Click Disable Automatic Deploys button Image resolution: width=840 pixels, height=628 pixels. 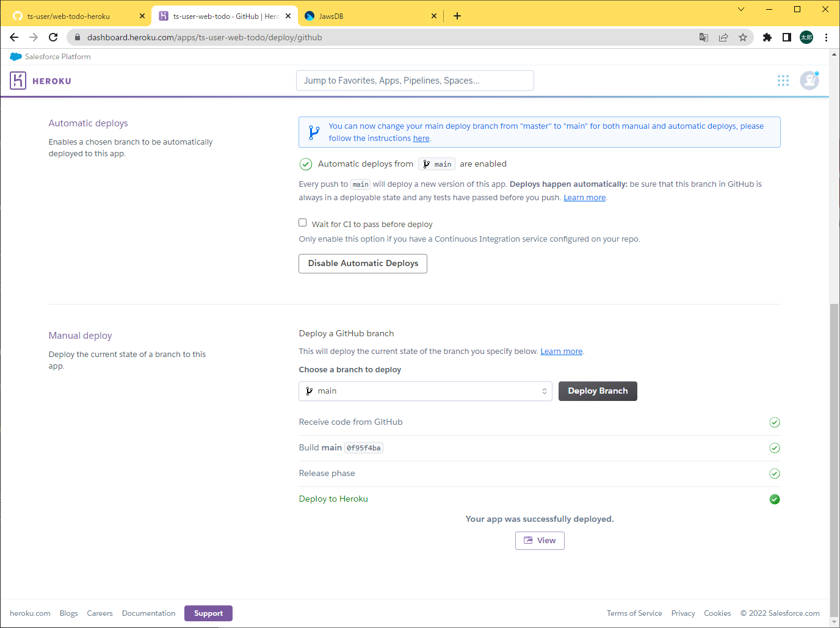click(363, 264)
